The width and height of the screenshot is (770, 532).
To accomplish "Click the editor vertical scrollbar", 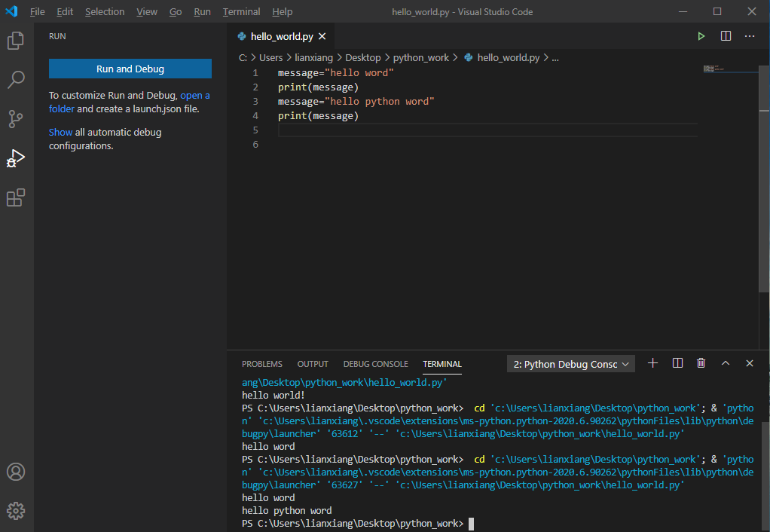I will pyautogui.click(x=764, y=179).
